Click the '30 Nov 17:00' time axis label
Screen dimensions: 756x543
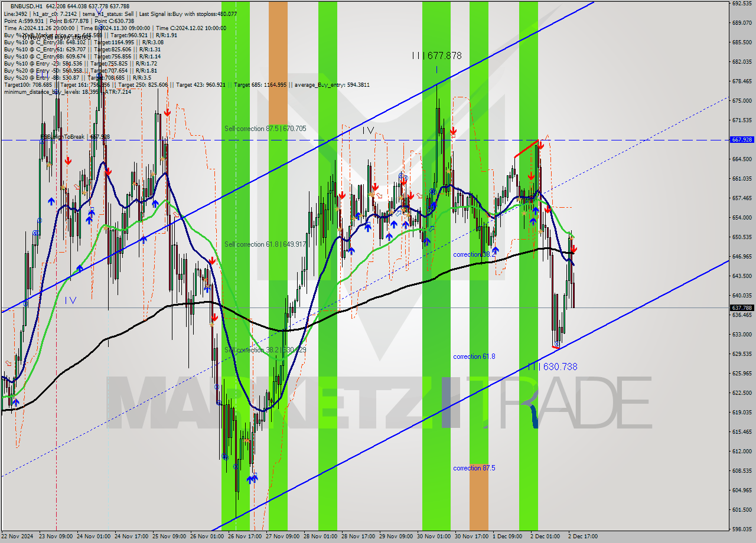point(472,537)
